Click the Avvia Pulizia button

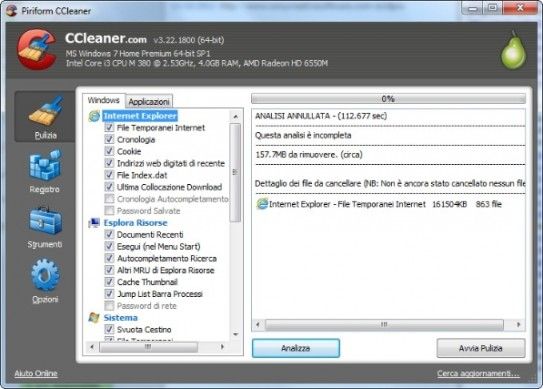click(x=481, y=348)
